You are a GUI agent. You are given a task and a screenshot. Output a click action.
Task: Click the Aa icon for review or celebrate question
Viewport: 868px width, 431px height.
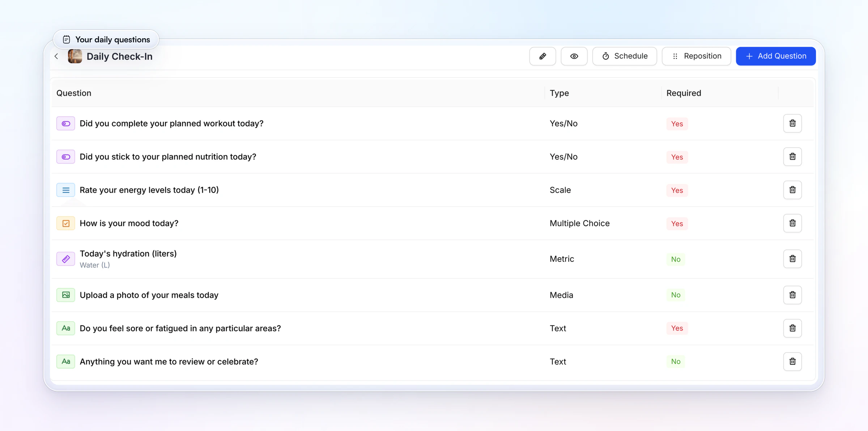(x=66, y=362)
